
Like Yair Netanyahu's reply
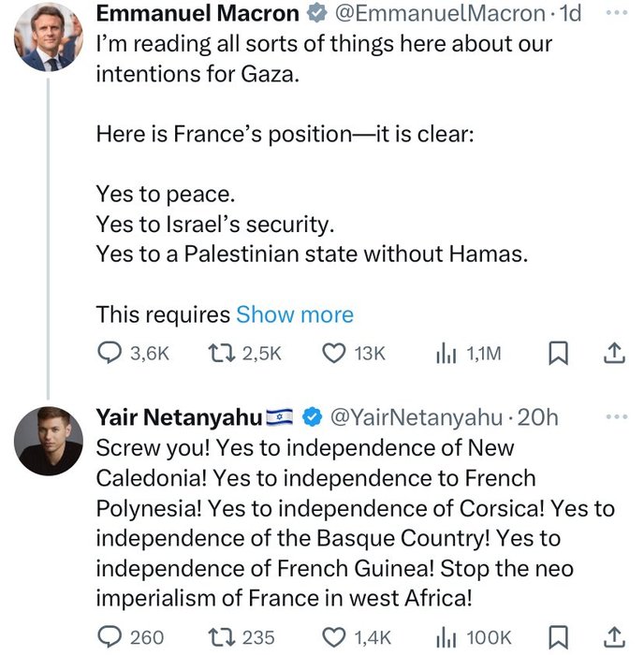334,637
